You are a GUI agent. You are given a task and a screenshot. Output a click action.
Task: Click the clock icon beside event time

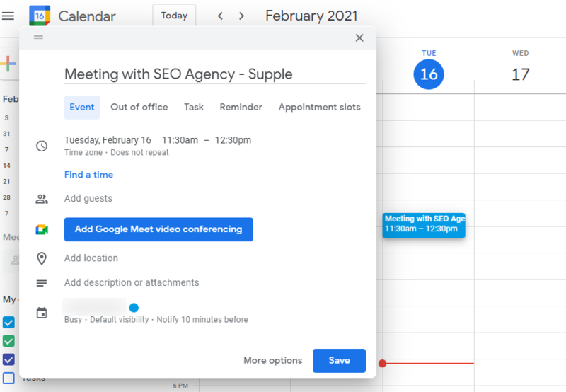coord(42,146)
